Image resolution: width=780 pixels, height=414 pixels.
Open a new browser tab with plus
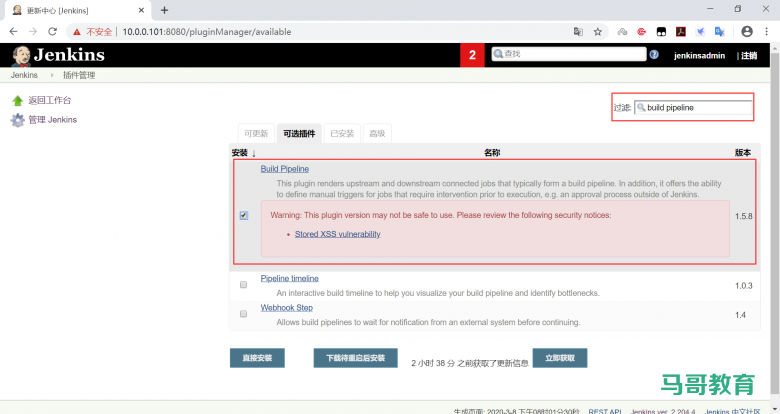pyautogui.click(x=164, y=10)
